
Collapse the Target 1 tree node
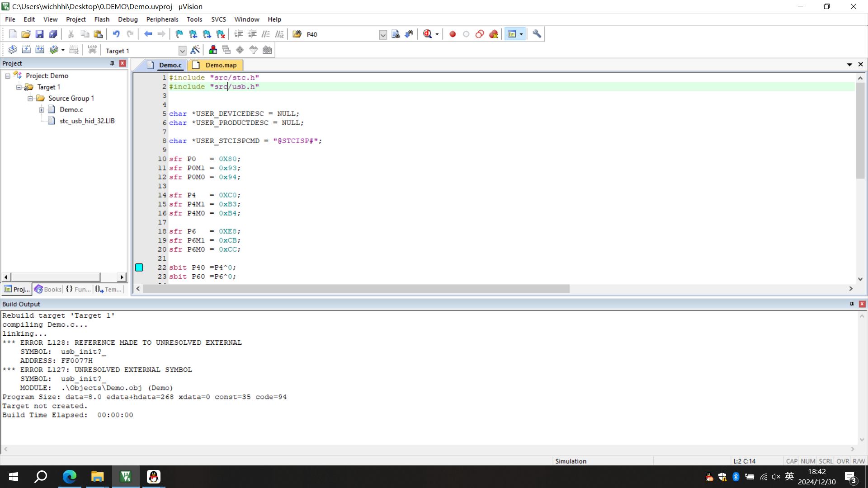[x=19, y=87]
